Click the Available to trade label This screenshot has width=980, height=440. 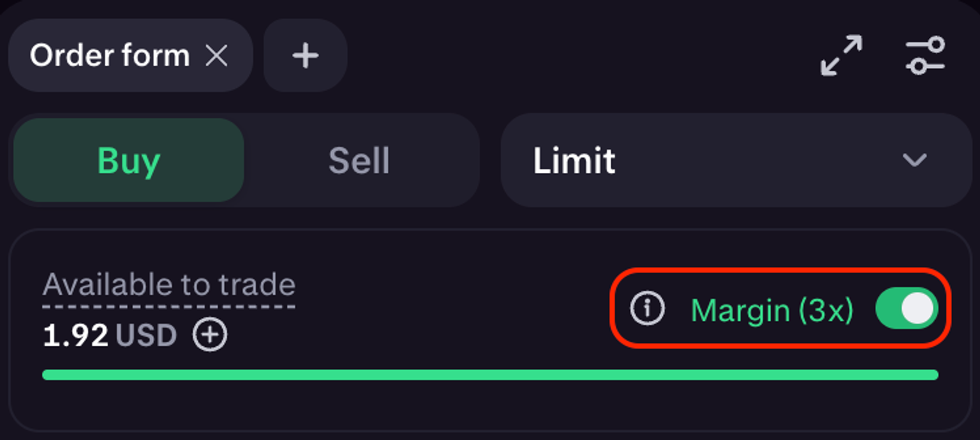click(x=168, y=284)
